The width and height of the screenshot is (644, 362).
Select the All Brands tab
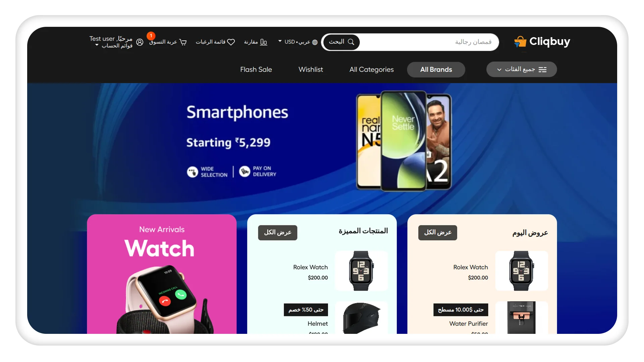click(x=436, y=69)
